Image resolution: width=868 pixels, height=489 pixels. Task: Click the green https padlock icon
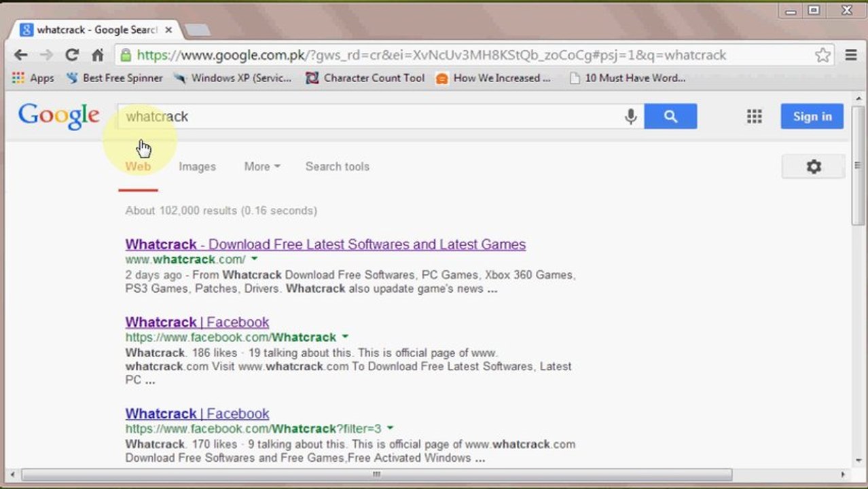click(125, 55)
